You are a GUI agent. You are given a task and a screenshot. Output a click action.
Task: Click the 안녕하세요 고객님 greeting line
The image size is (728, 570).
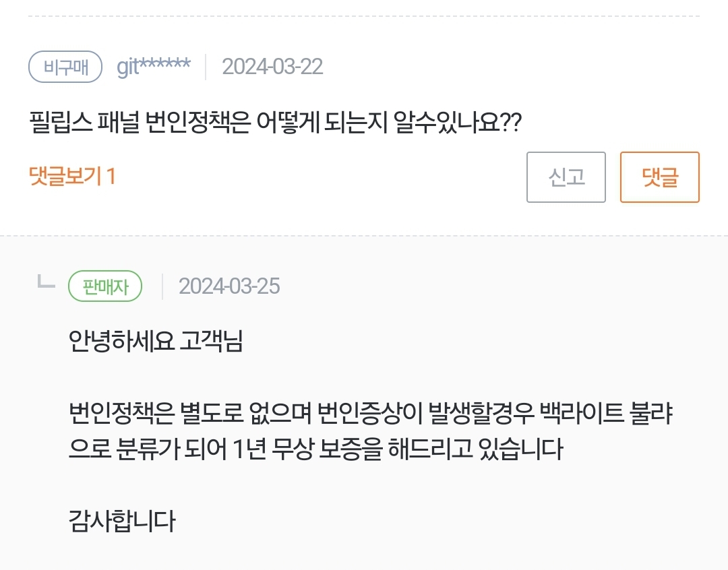click(156, 342)
